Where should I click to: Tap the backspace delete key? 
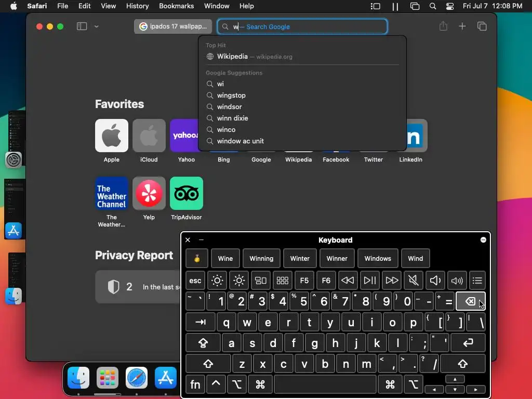coord(471,301)
